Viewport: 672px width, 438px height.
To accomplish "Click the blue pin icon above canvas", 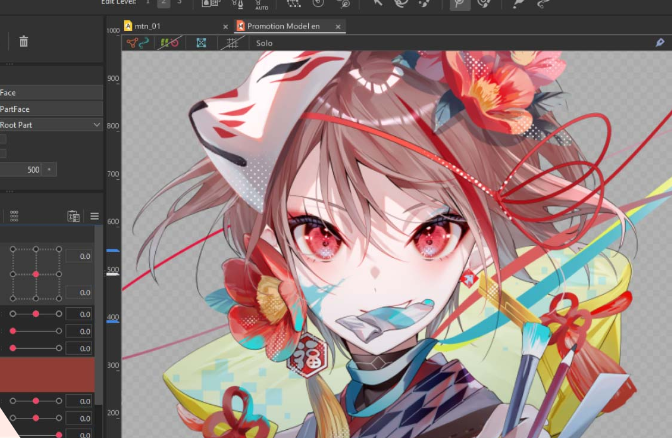I will (660, 42).
